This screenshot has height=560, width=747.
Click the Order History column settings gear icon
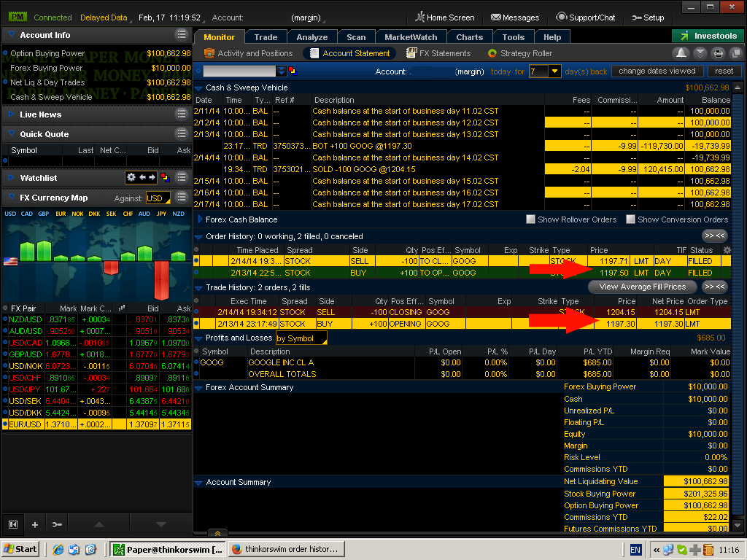pyautogui.click(x=727, y=250)
